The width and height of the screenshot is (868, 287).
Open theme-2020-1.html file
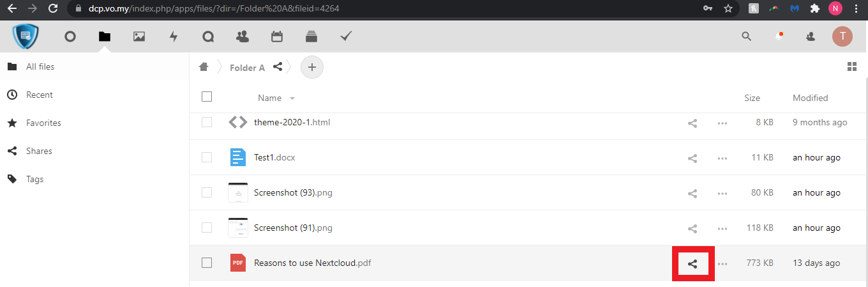point(292,122)
